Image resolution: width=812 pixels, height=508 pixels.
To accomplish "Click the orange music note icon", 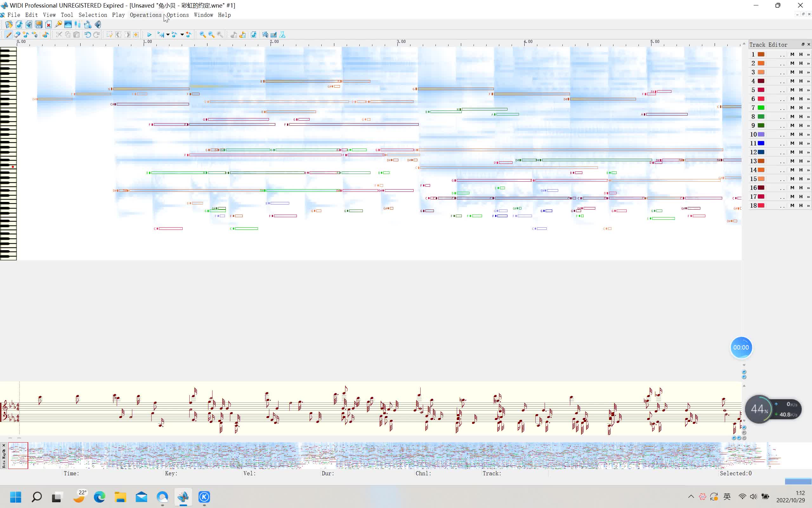I will pos(46,35).
